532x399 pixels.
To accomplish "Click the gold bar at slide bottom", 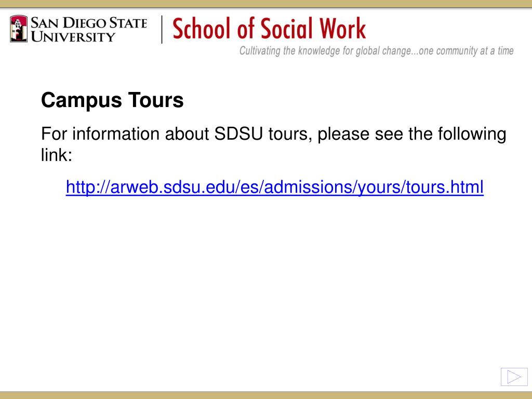I will pyautogui.click(x=266, y=395).
